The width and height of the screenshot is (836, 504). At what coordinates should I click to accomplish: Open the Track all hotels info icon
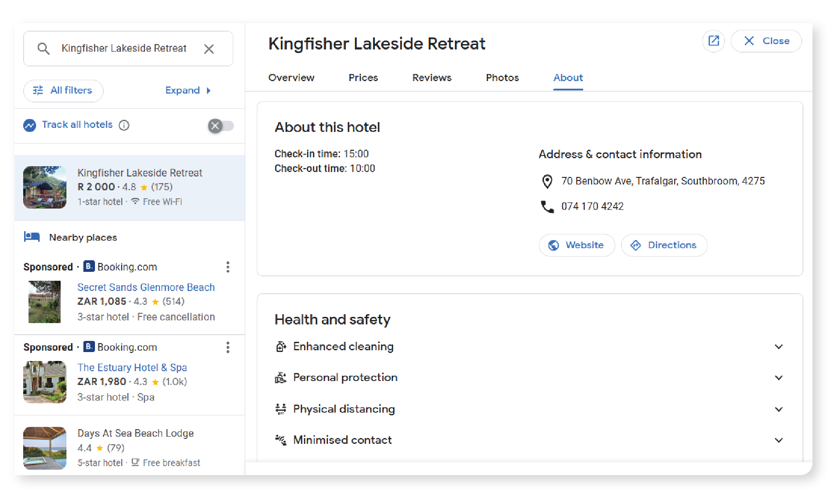pos(124,125)
